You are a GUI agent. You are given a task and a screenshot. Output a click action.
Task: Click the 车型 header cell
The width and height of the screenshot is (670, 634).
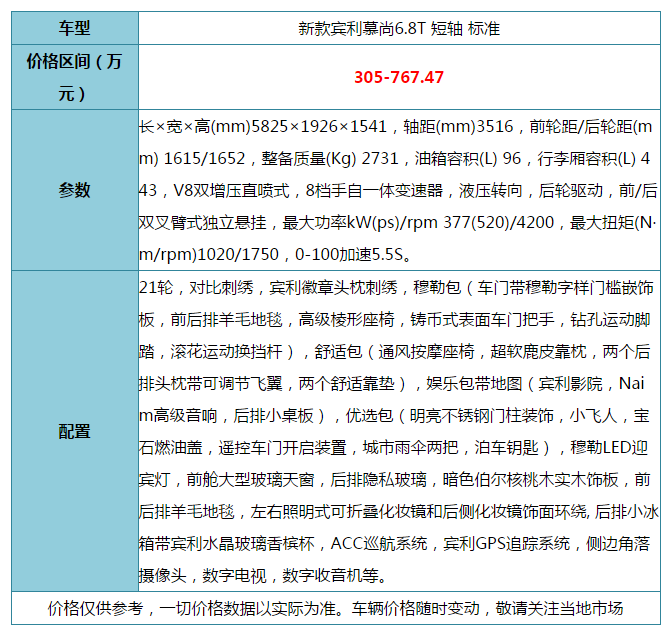[x=75, y=28]
